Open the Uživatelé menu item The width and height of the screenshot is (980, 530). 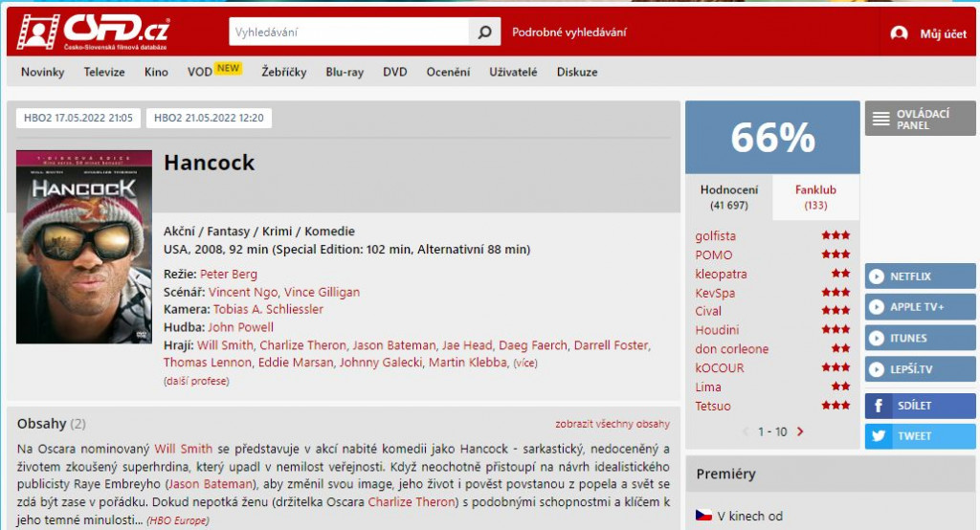pyautogui.click(x=513, y=72)
